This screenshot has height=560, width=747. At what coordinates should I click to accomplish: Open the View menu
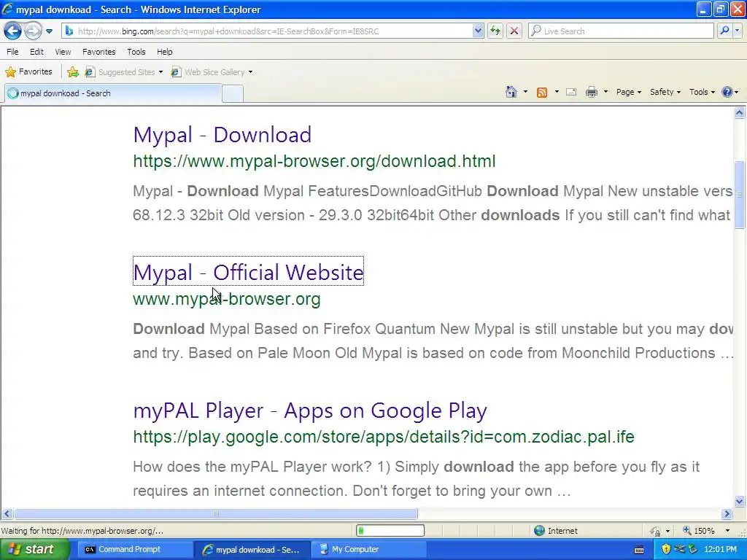[x=63, y=52]
